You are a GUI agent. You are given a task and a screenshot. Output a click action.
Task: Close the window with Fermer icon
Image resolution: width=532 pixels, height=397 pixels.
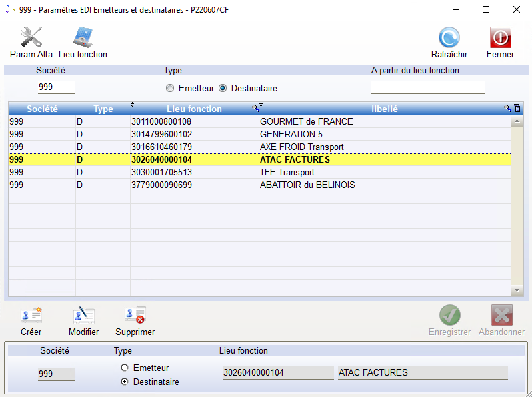click(x=500, y=38)
